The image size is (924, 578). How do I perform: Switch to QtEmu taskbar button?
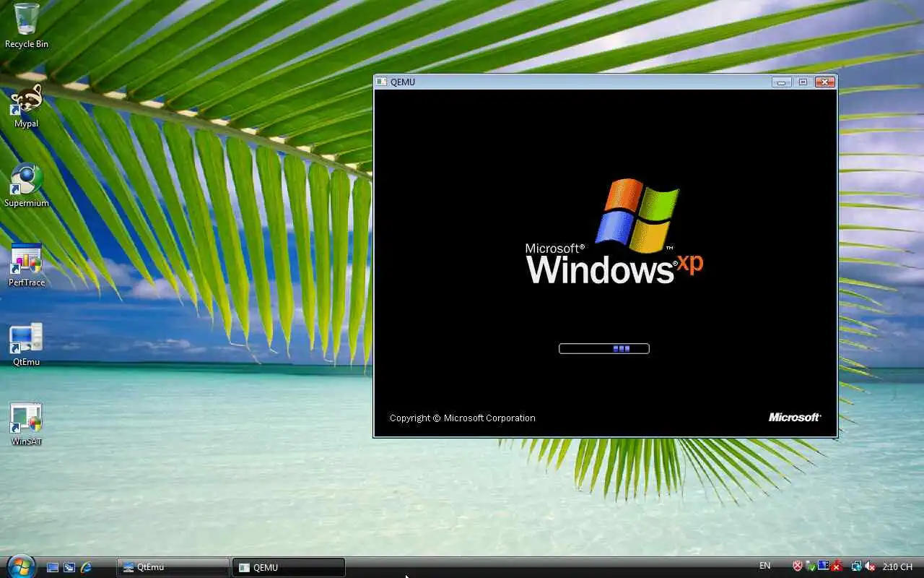[x=173, y=567]
